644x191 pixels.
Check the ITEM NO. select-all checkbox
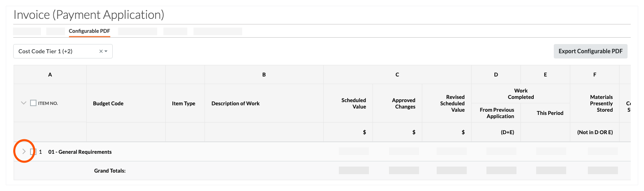point(33,103)
